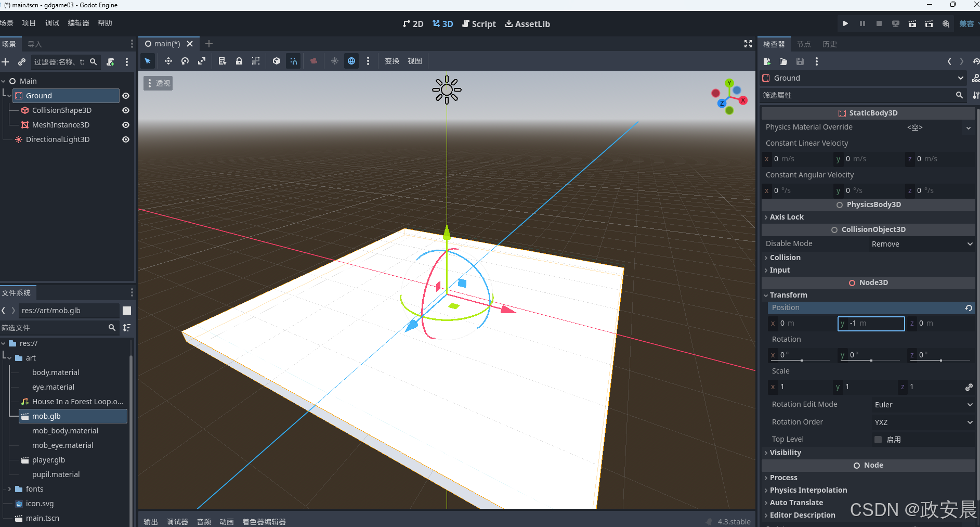Switch to 历史 tab in inspector
Screen dimensions: 980x527
click(x=830, y=44)
